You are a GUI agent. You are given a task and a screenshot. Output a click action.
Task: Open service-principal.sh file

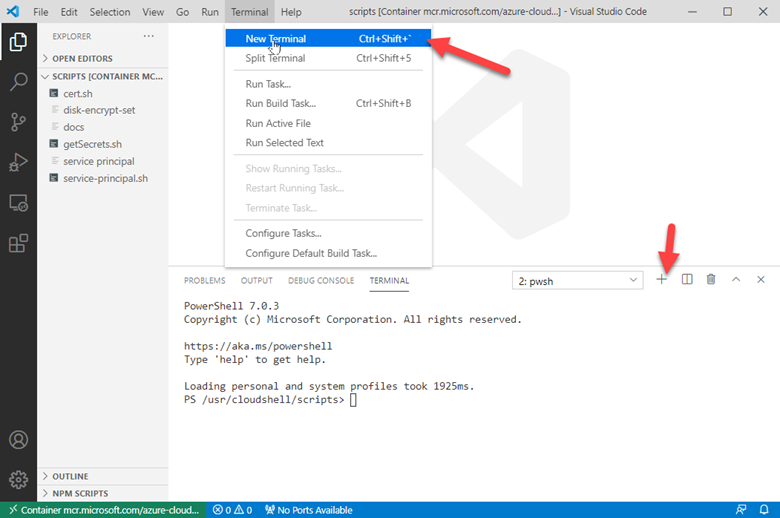pos(102,178)
